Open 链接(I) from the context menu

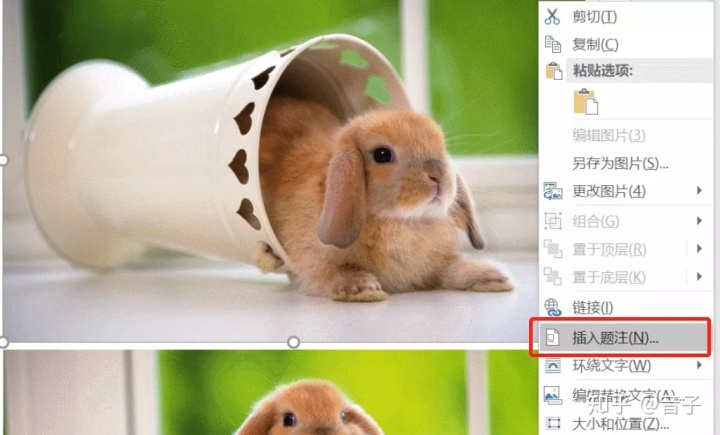(592, 307)
